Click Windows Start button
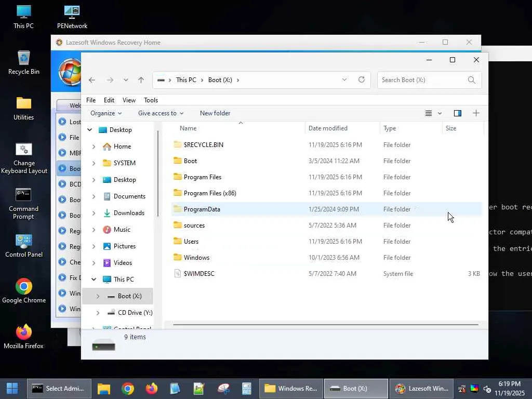The width and height of the screenshot is (532, 399). (12, 389)
